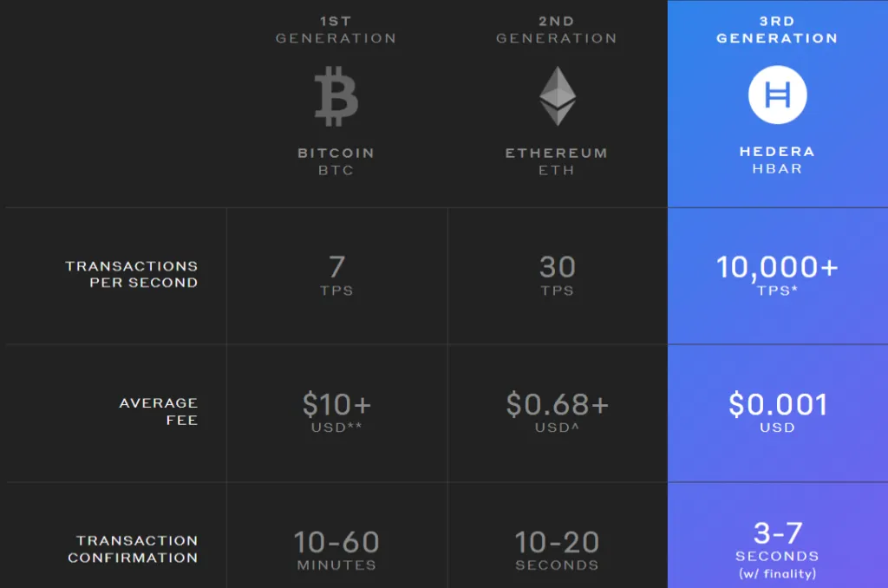Click Bitcoin's $10+ USD fee
The width and height of the screenshot is (888, 588).
click(336, 411)
